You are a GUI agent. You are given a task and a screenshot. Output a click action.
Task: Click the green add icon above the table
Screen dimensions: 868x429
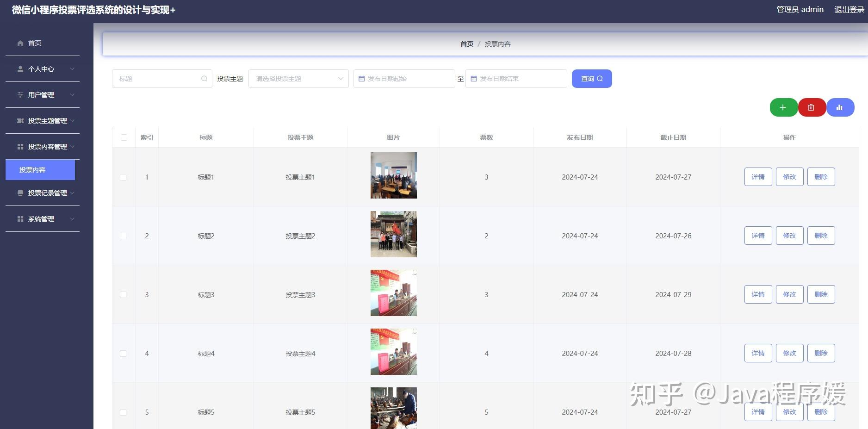(x=783, y=107)
